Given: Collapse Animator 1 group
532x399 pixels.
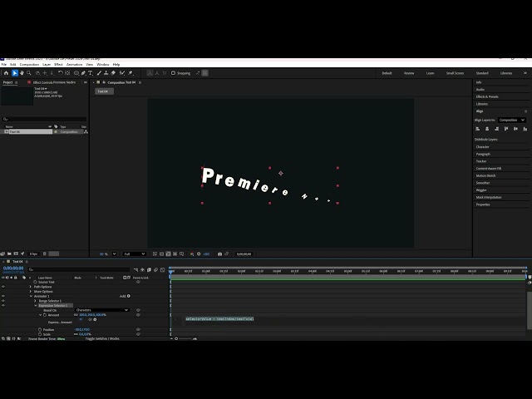Looking at the screenshot, I should (31, 296).
